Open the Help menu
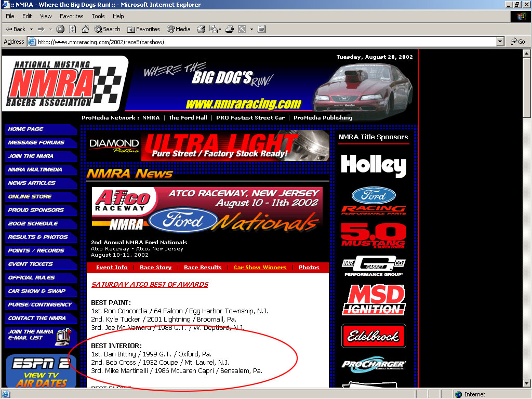Viewport: 532px width, 399px height. (x=118, y=16)
